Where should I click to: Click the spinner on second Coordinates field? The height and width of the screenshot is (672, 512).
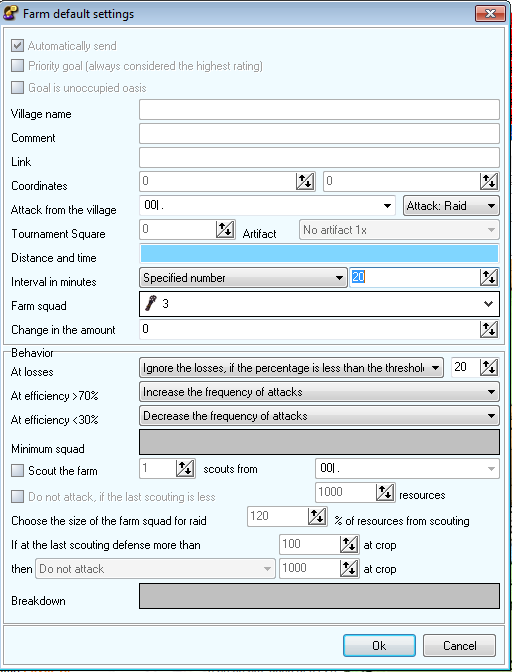(489, 182)
